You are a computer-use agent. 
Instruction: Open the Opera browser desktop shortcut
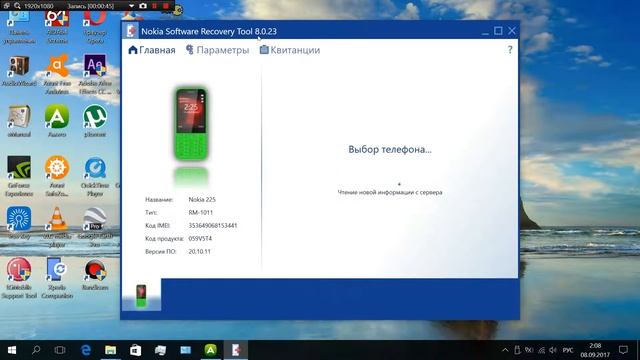(x=95, y=28)
